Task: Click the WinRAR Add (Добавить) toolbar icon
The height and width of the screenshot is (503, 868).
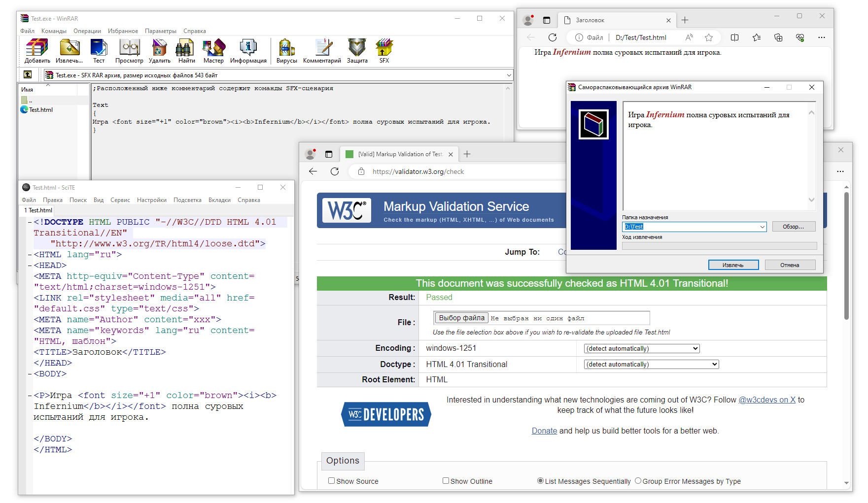Action: pos(37,51)
